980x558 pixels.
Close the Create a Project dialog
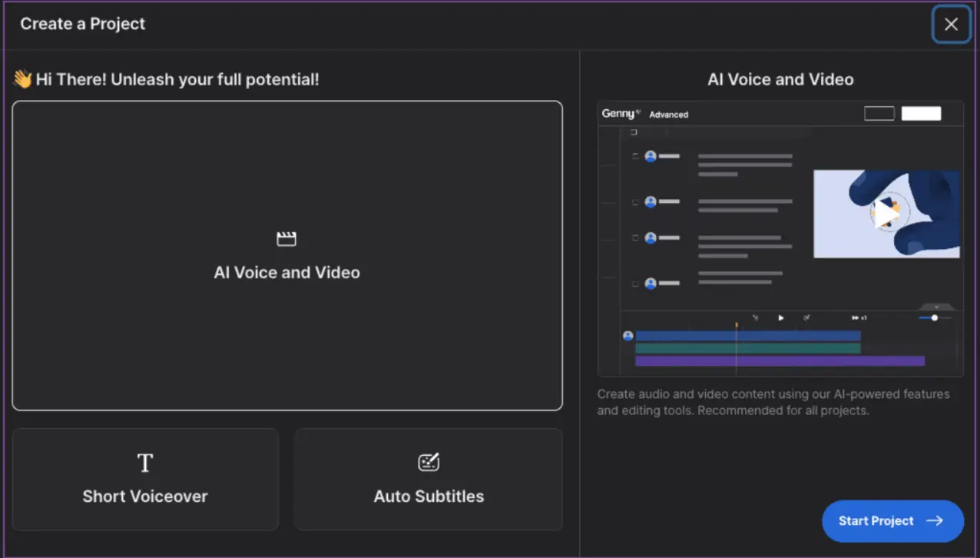pos(951,24)
